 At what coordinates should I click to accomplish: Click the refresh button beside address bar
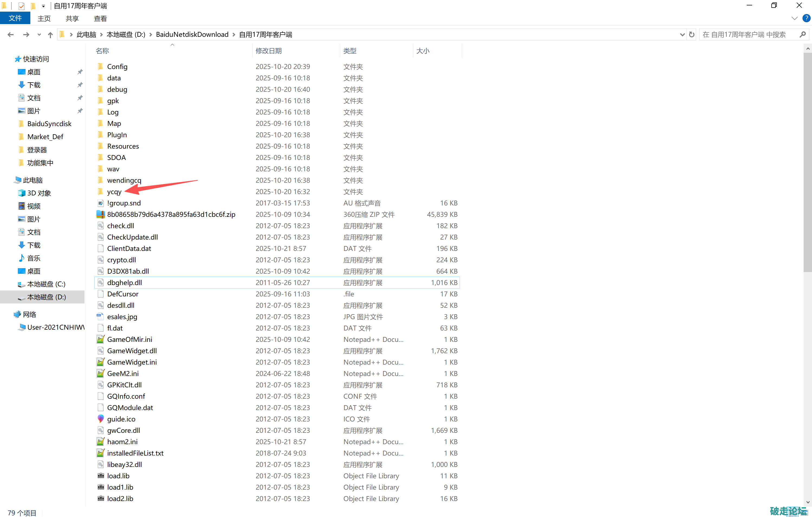click(692, 35)
